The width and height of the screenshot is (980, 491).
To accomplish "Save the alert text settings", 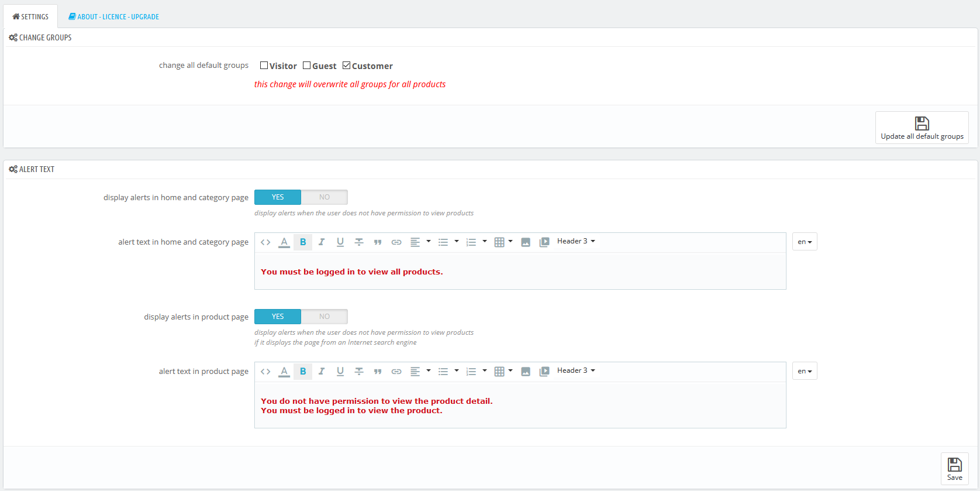I will pyautogui.click(x=954, y=469).
